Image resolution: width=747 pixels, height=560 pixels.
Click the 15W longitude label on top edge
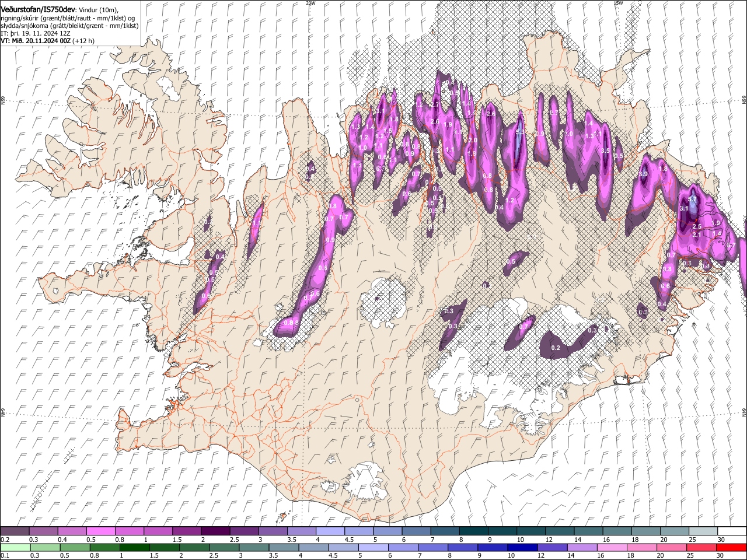coord(618,3)
